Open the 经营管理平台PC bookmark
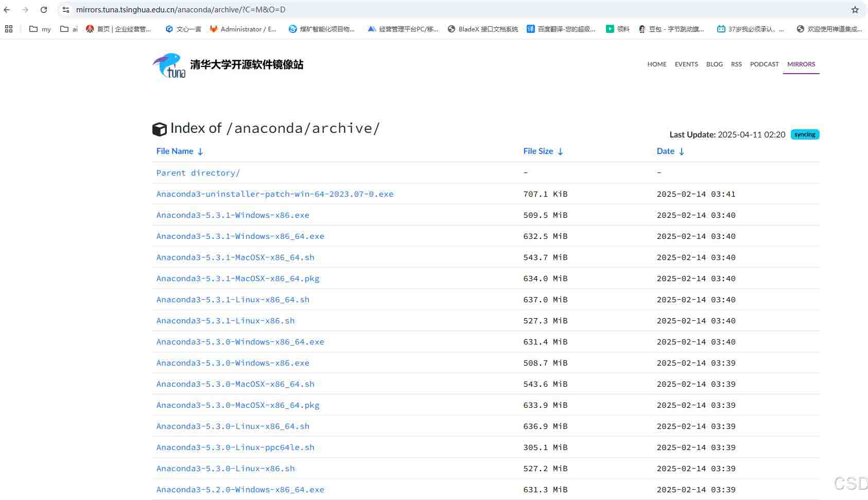The height and width of the screenshot is (500, 868). click(x=403, y=29)
